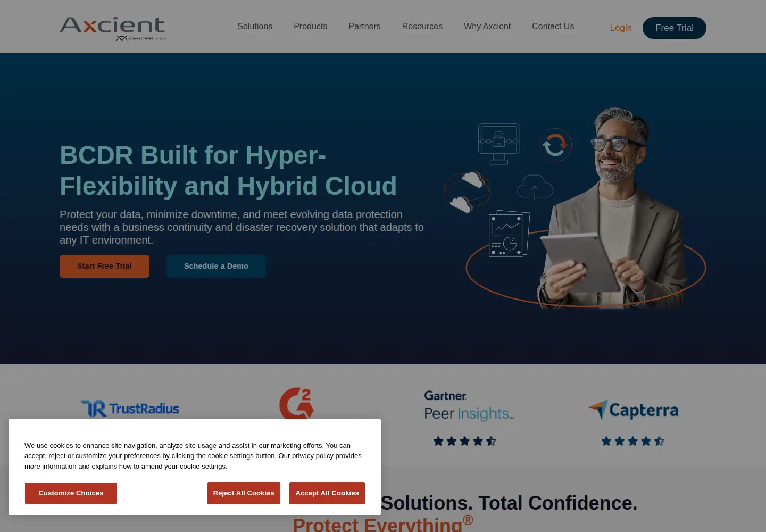766x532 pixels.
Task: Open the Resources menu
Action: click(422, 27)
